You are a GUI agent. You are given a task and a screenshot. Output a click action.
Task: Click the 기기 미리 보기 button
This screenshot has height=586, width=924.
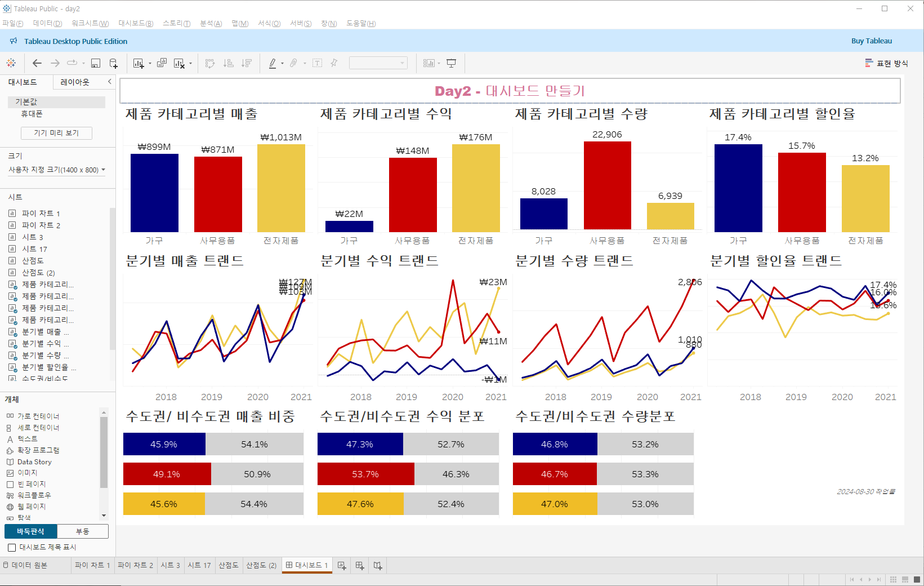pyautogui.click(x=56, y=133)
